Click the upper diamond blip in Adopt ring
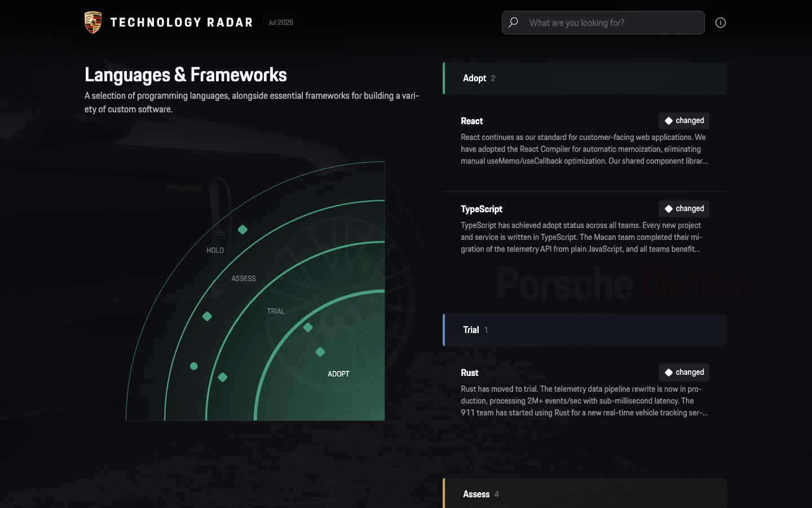 pyautogui.click(x=308, y=327)
